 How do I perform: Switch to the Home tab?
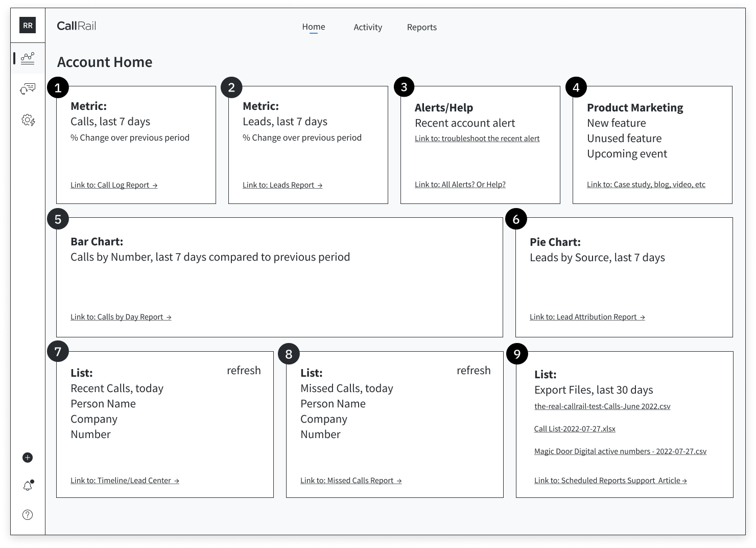[x=314, y=27]
